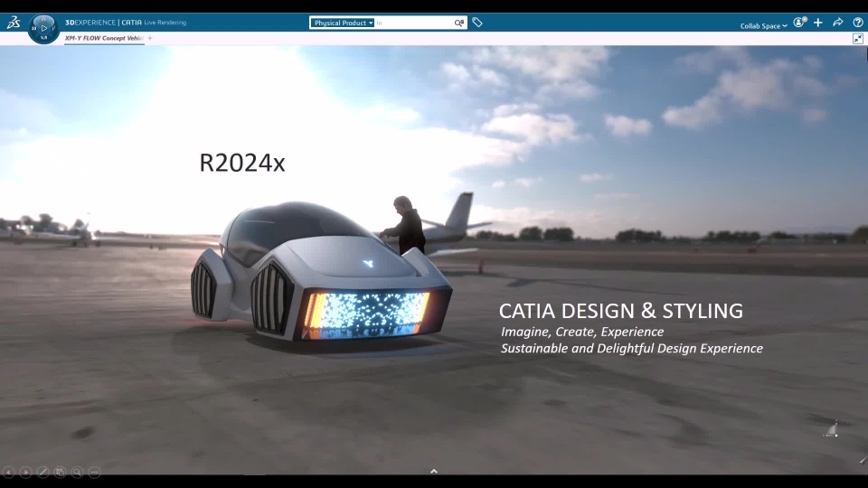Click the 3DEXPERIENCE | CATIA Live Rendering title
Viewport: 868px width, 488px height.
point(126,23)
